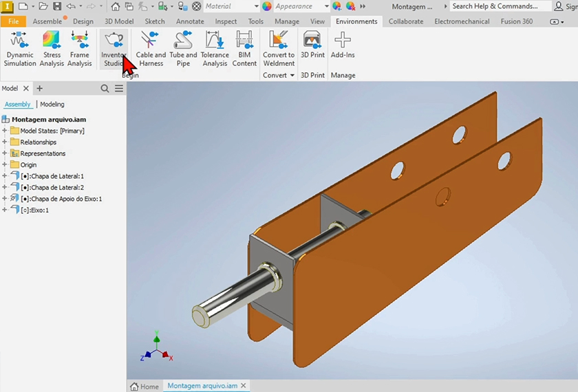Image resolution: width=578 pixels, height=392 pixels.
Task: Open Cable and Harness environment
Action: click(150, 49)
